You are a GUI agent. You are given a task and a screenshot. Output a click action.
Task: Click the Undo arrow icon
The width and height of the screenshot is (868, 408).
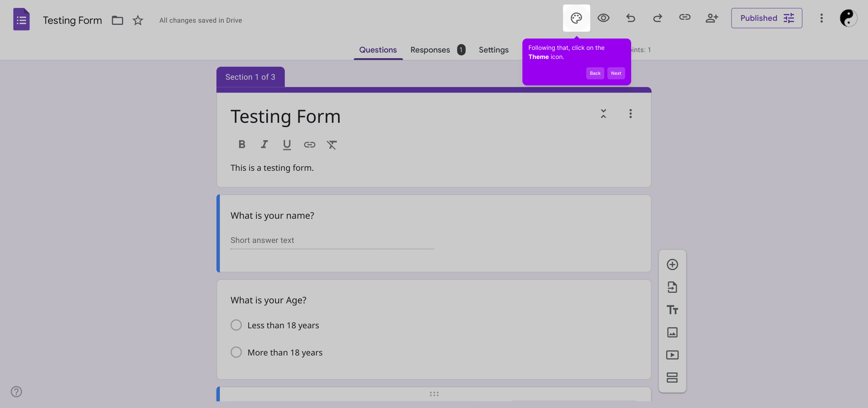[630, 18]
